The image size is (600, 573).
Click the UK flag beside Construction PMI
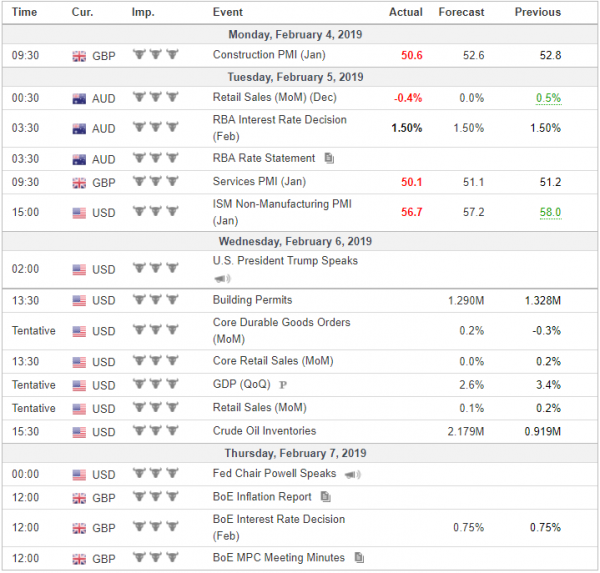point(79,56)
